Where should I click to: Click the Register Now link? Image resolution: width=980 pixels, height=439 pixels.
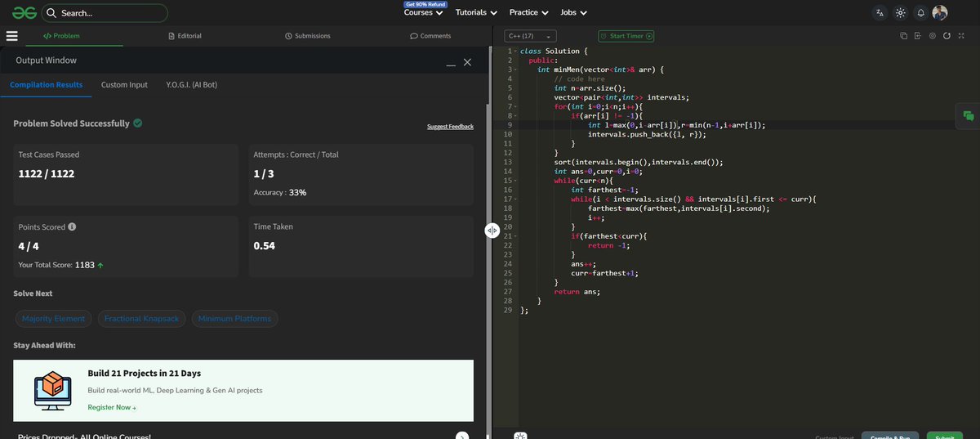click(x=112, y=407)
